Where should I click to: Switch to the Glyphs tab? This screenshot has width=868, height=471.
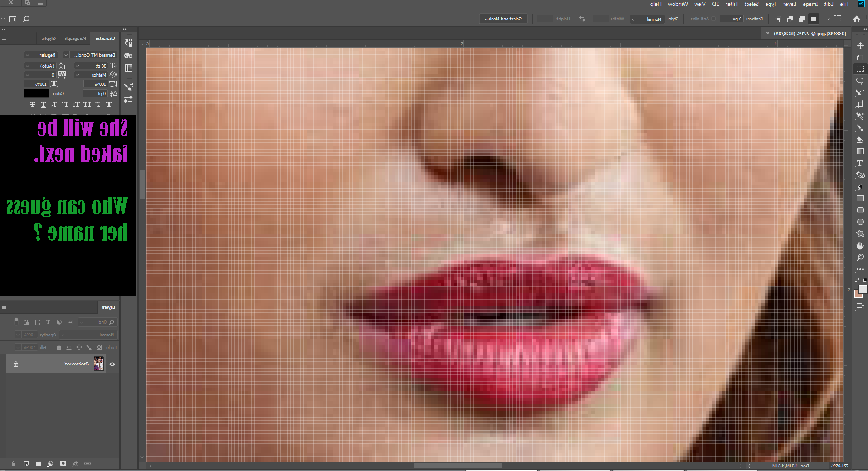click(49, 39)
